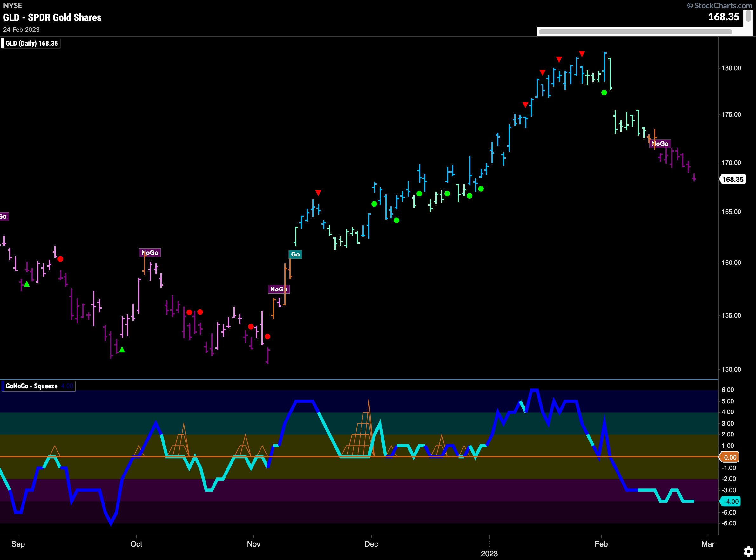Click the teal Go flag in November
This screenshot has height=560, width=756.
pyautogui.click(x=295, y=254)
